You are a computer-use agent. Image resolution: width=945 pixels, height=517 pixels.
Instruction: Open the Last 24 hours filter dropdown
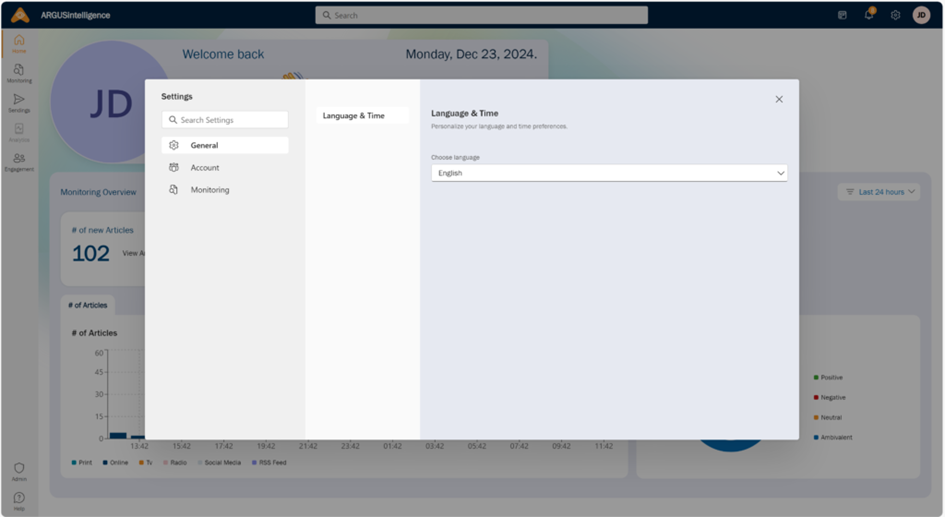click(x=880, y=192)
